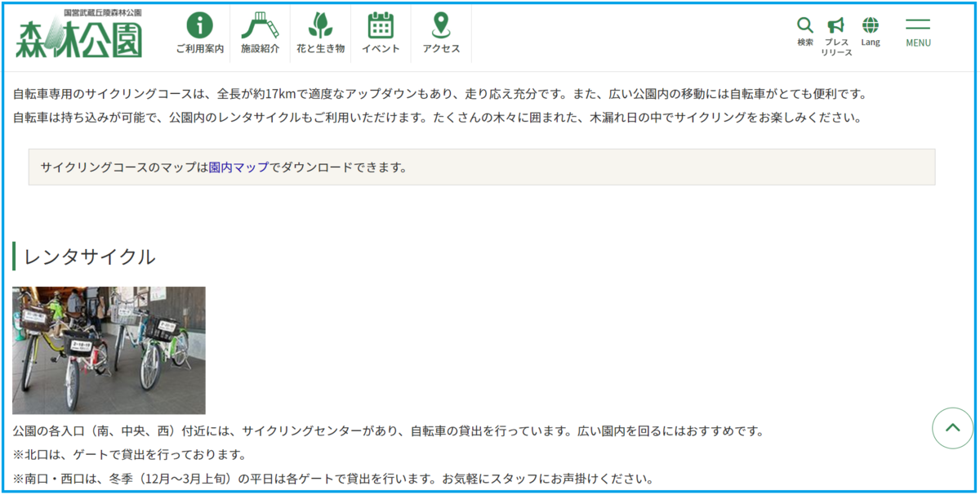980x495 pixels.
Task: Click the text starting 自転車専用のサイクリングコースは
Action: [440, 94]
